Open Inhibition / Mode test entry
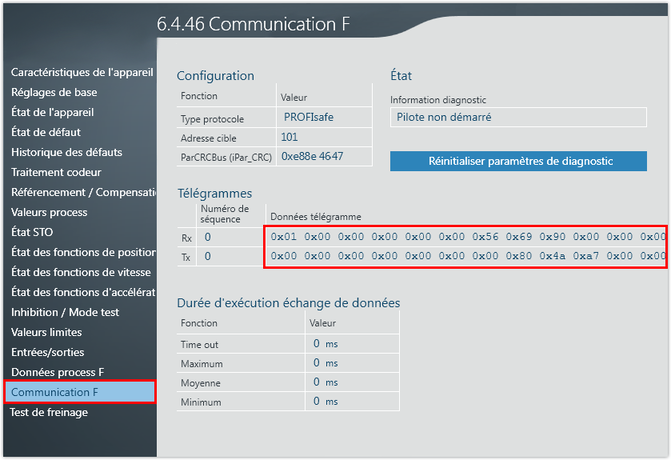Image resolution: width=671 pixels, height=460 pixels. (x=64, y=312)
